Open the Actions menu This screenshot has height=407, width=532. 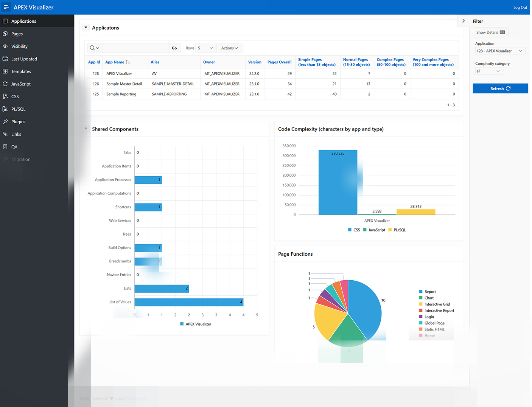(x=229, y=48)
